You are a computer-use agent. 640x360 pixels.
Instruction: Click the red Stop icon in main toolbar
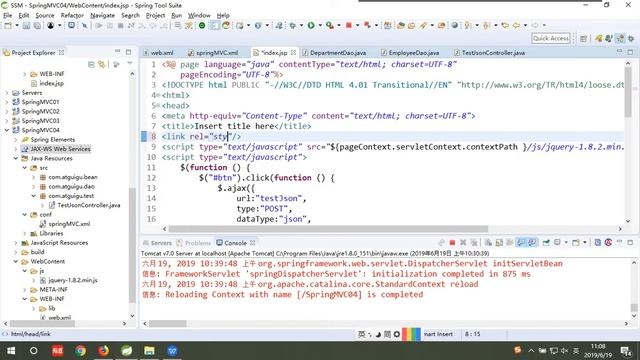pyautogui.click(x=349, y=25)
